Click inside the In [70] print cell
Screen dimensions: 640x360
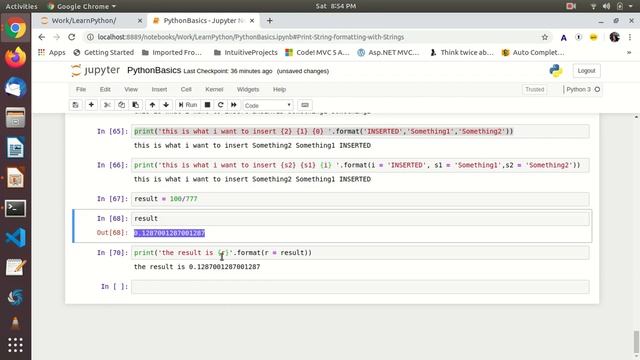pos(360,253)
